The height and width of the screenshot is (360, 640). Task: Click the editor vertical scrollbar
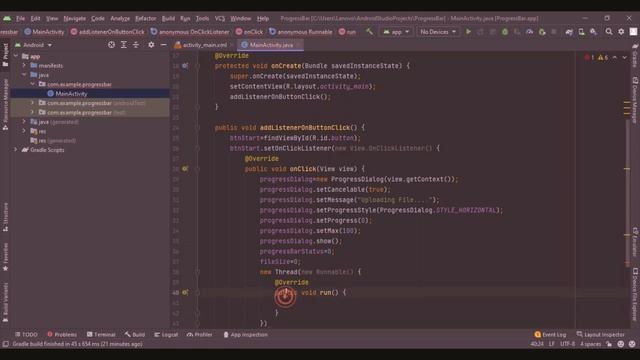(x=627, y=192)
